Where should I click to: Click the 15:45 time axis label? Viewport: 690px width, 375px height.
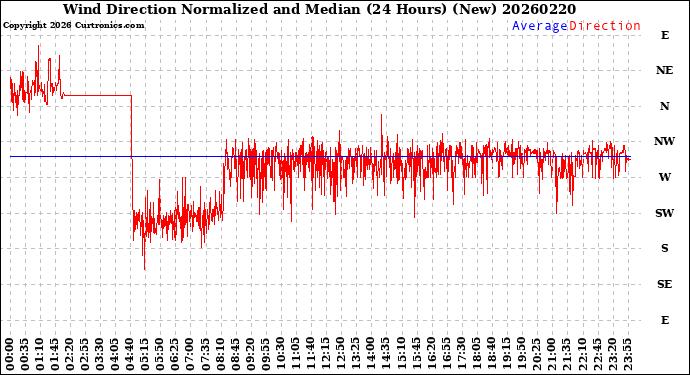(417, 355)
